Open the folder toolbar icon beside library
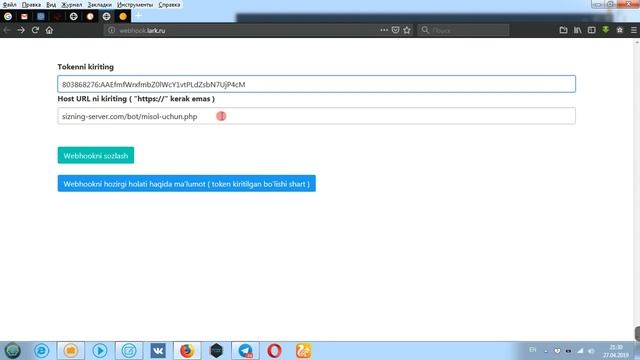 pos(563,30)
